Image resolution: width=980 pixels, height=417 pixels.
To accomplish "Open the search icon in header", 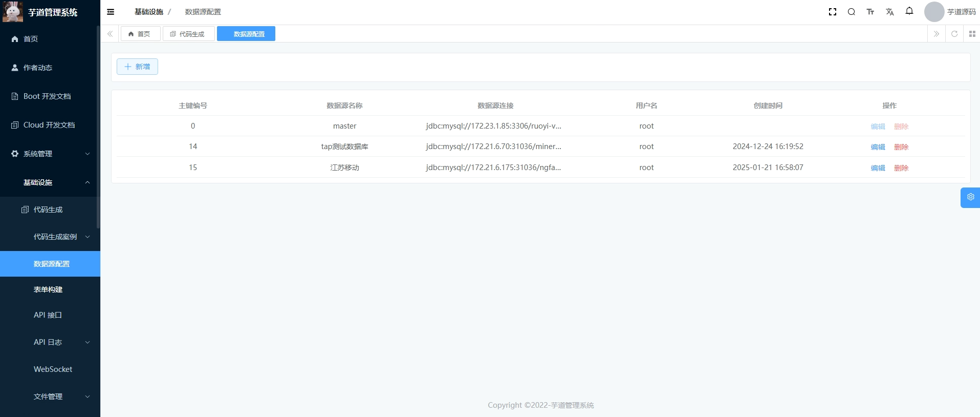I will click(851, 12).
